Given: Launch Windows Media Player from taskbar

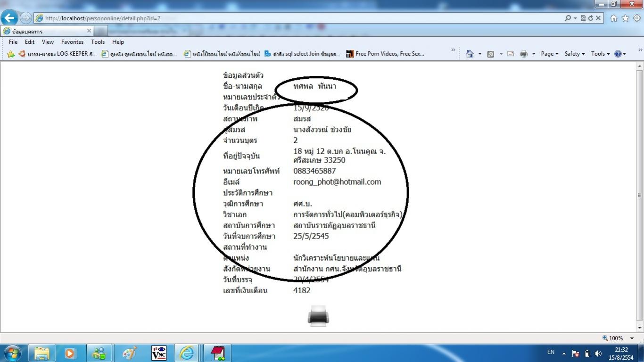Looking at the screenshot, I should tap(70, 353).
